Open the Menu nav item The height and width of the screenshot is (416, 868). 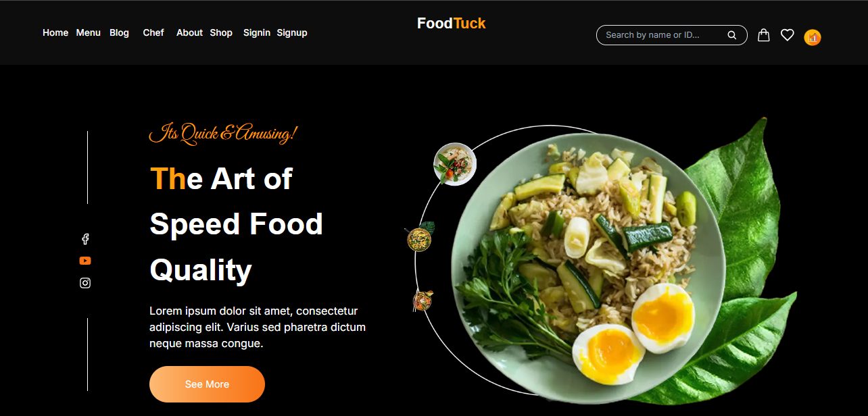click(89, 32)
